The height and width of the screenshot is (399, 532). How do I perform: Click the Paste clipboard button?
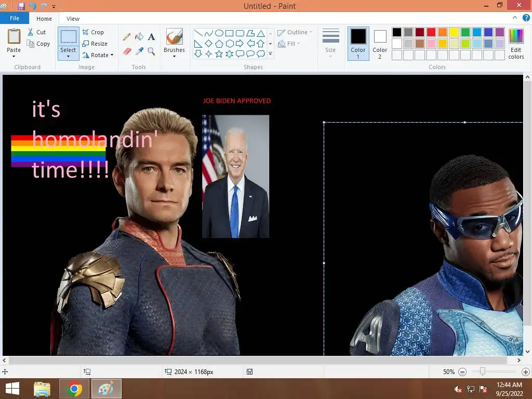pos(14,36)
